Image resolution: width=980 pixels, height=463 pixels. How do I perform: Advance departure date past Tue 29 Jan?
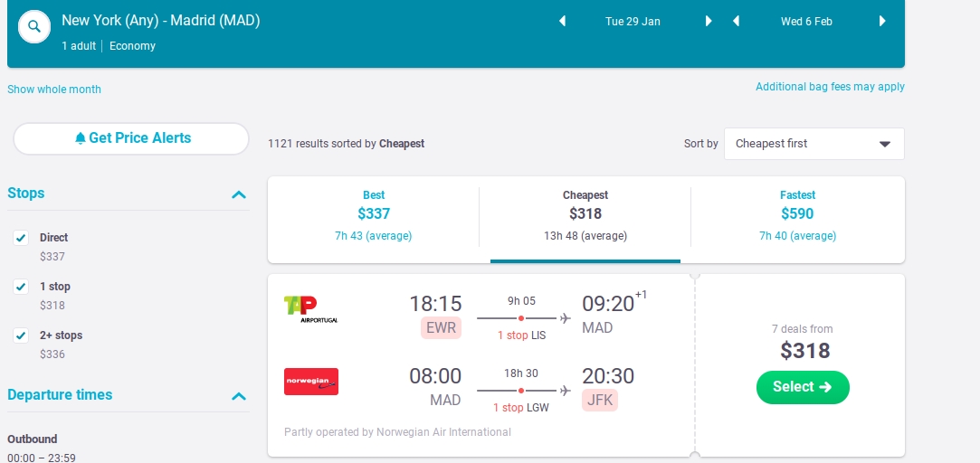pos(709,21)
